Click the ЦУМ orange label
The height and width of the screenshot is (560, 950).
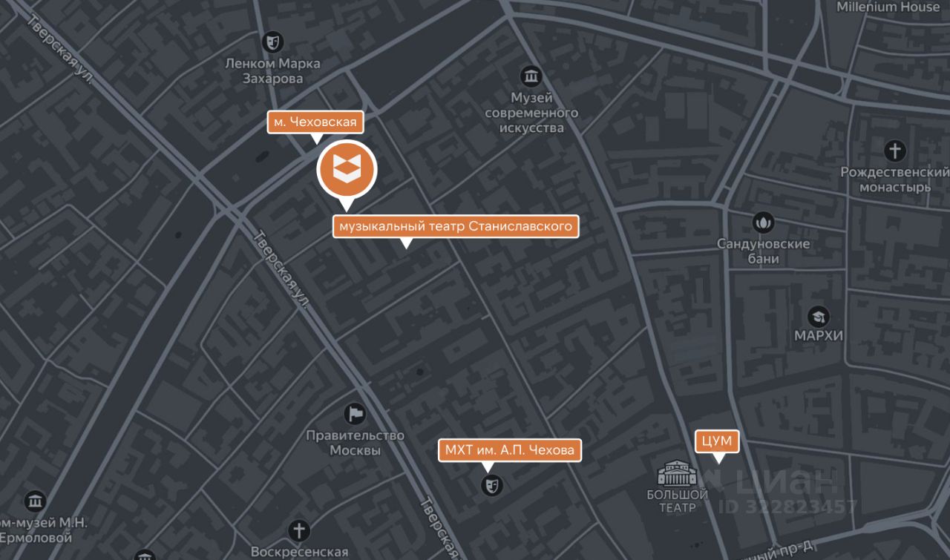tap(717, 442)
